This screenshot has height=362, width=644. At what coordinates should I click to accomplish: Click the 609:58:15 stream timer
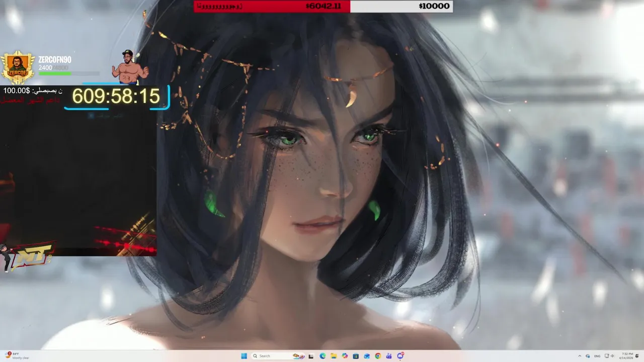[x=116, y=97]
